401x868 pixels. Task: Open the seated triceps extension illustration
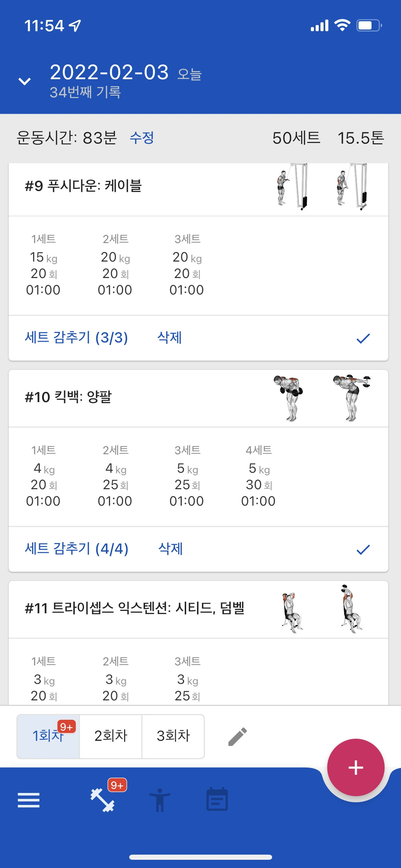(321, 609)
